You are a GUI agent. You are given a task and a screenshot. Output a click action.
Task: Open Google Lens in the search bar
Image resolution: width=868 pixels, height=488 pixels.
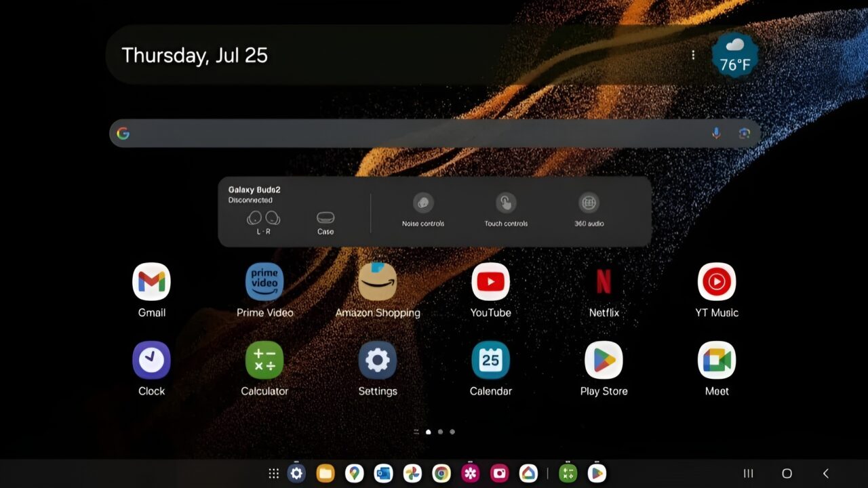point(745,134)
